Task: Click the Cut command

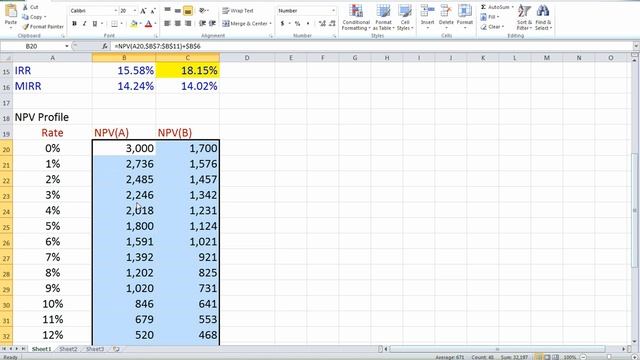Action: [30, 7]
